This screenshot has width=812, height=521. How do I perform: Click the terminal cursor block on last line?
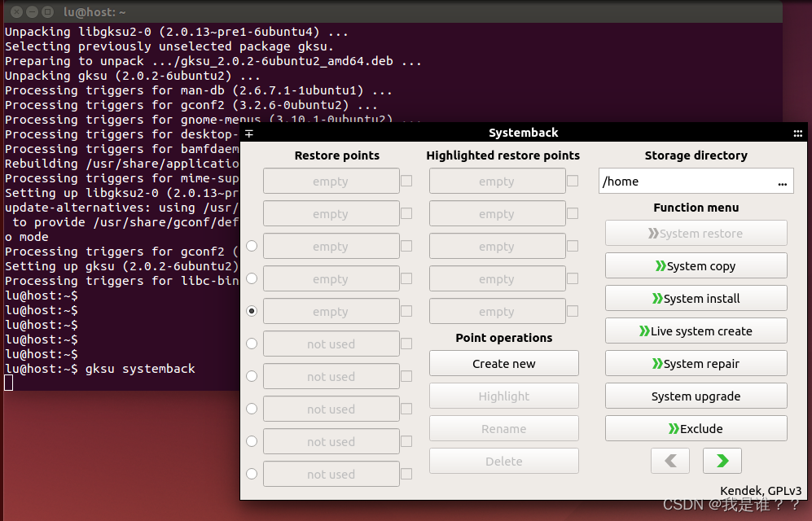tap(9, 383)
